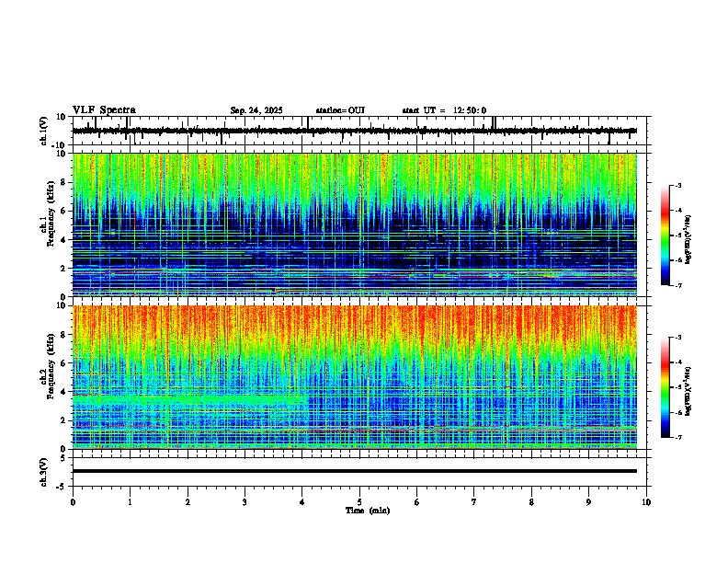Click the ch.3 flat voltage trace
The width and height of the screenshot is (728, 563).
tap(355, 471)
